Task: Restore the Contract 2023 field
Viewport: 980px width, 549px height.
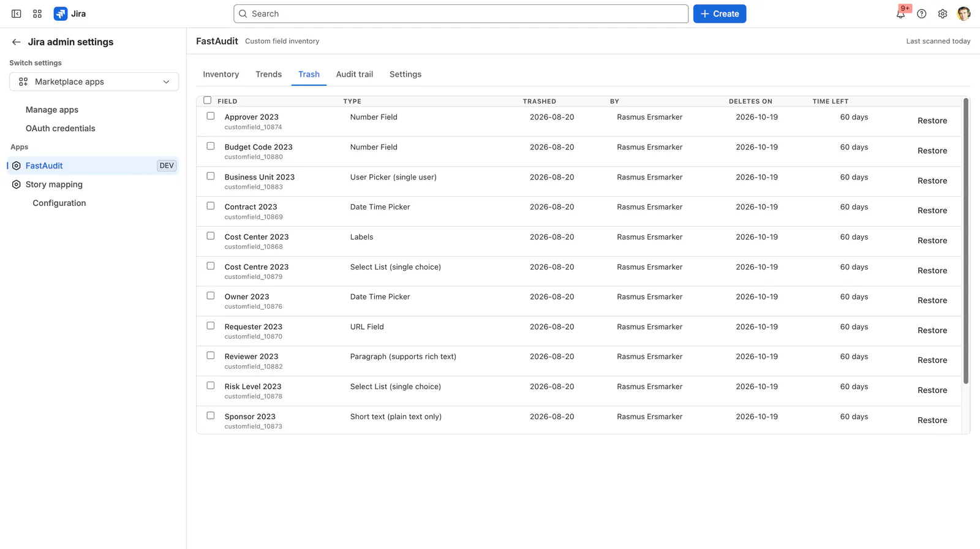Action: click(932, 210)
